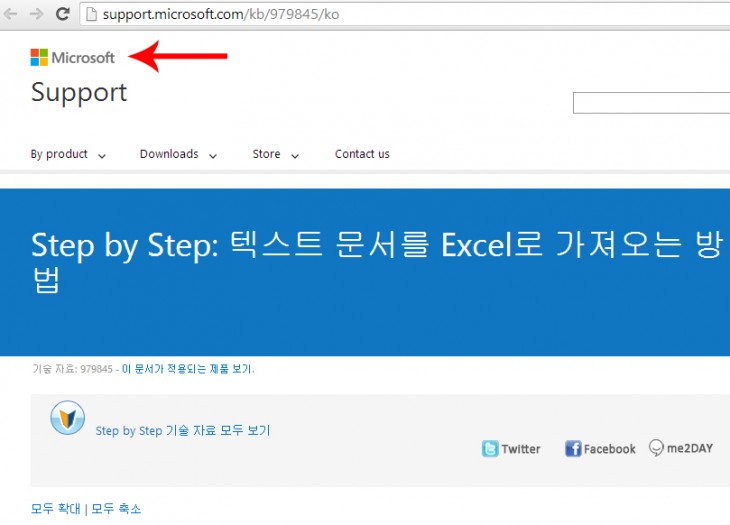Screen dimensions: 730x525
Task: Click '모두 확대' to expand all
Action: click(55, 508)
